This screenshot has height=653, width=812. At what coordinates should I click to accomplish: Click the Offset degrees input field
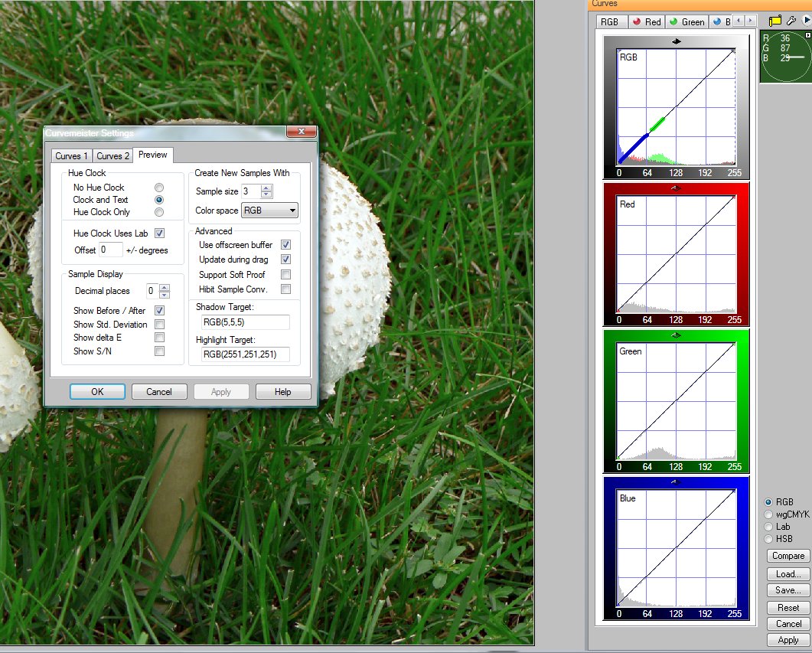pyautogui.click(x=111, y=250)
